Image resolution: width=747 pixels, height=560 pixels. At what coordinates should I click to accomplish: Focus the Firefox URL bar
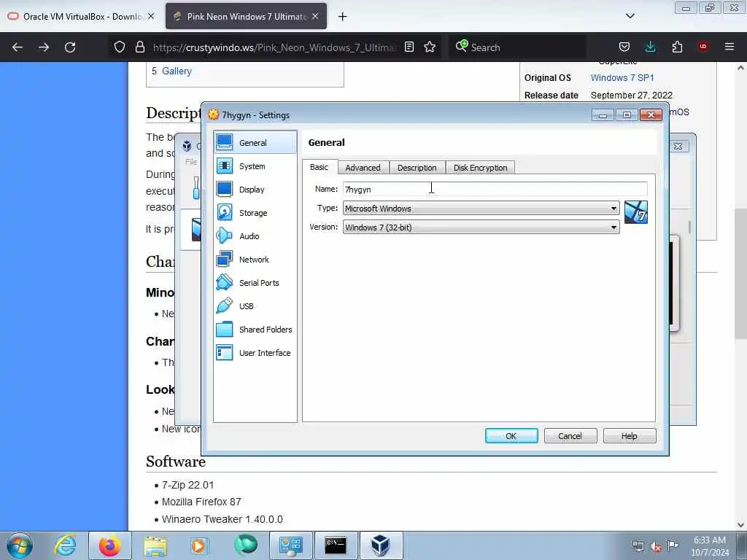pyautogui.click(x=274, y=47)
